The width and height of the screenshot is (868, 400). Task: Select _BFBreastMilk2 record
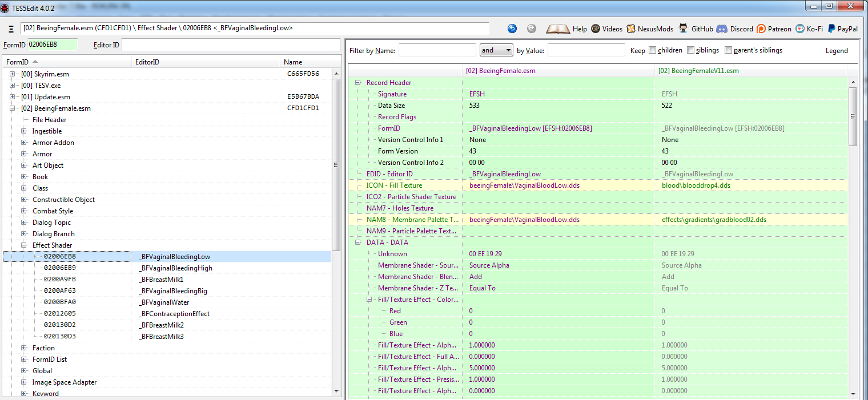pos(161,325)
